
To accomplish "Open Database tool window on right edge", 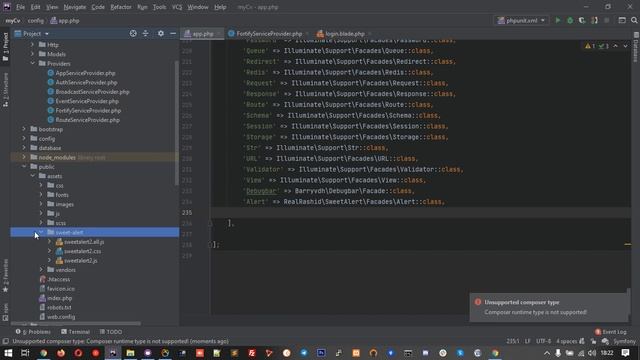I will tap(636, 48).
